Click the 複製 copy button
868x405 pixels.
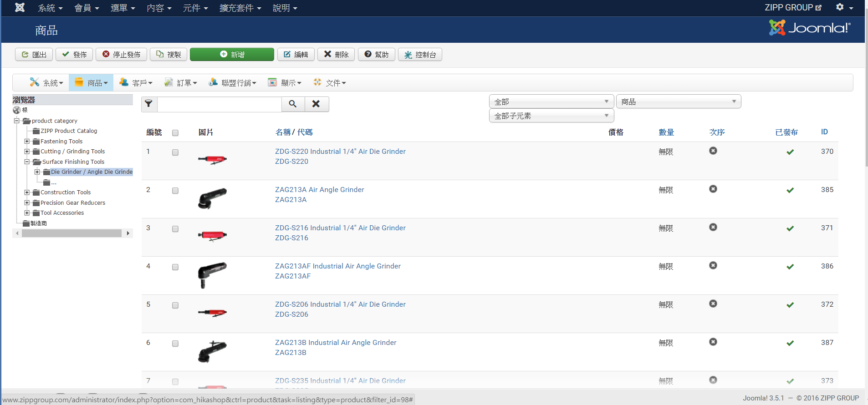[x=168, y=54]
